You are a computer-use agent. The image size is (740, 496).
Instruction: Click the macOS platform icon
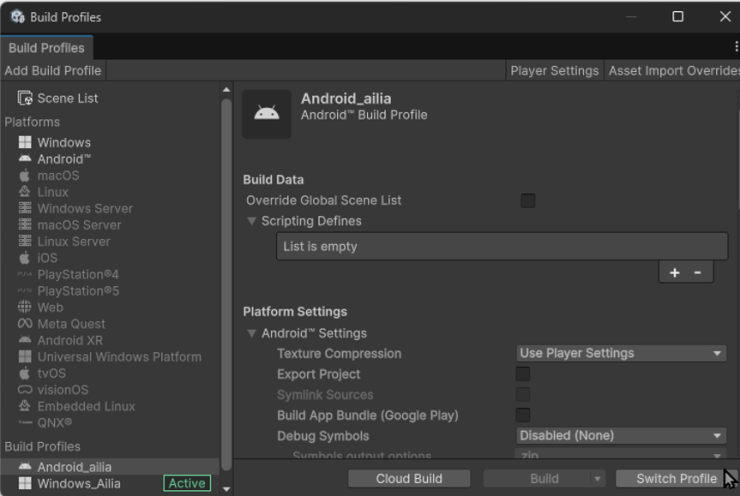pos(25,176)
